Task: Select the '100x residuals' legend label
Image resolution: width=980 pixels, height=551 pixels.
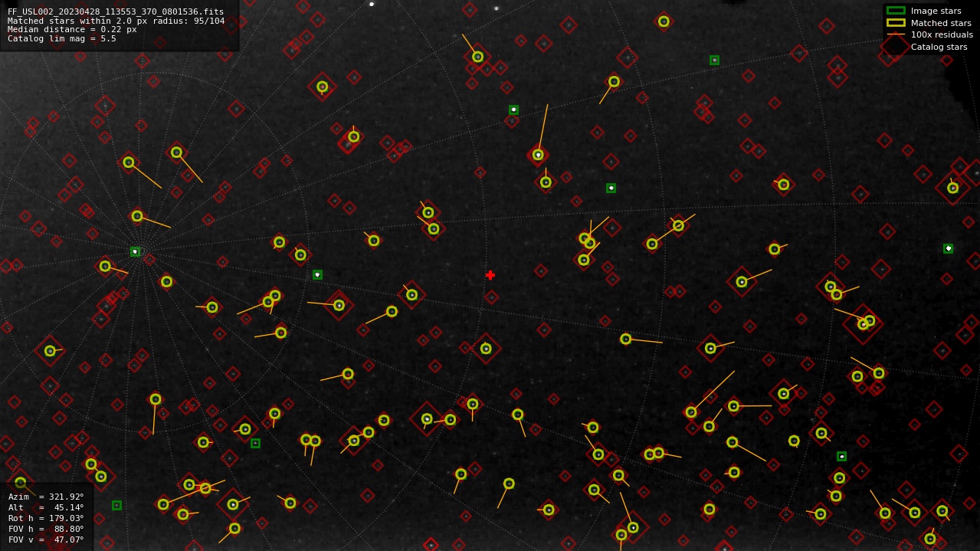Action: [942, 34]
